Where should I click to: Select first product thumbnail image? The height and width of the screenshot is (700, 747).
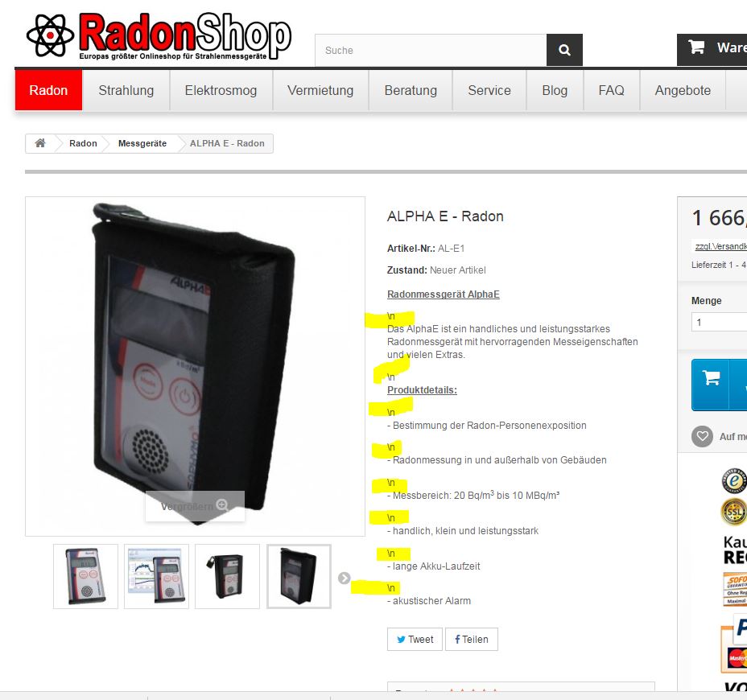coord(86,576)
